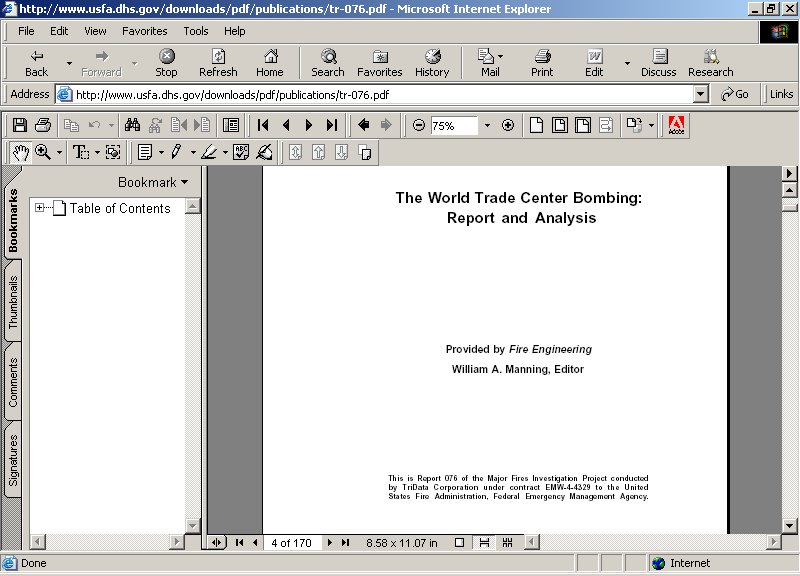Open the Back button history dropdown
The width and height of the screenshot is (800, 576).
click(x=69, y=63)
